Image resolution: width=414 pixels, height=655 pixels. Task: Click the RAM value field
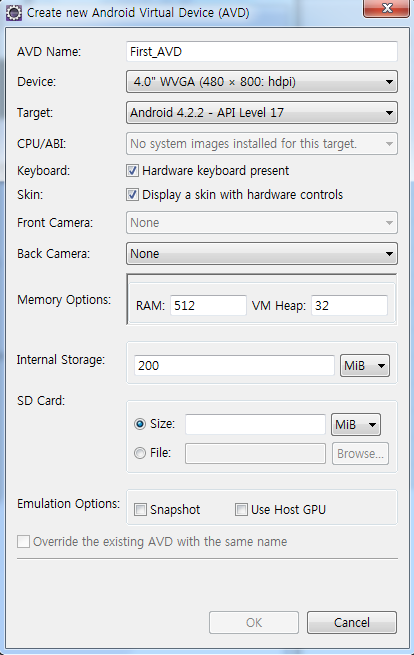click(208, 305)
